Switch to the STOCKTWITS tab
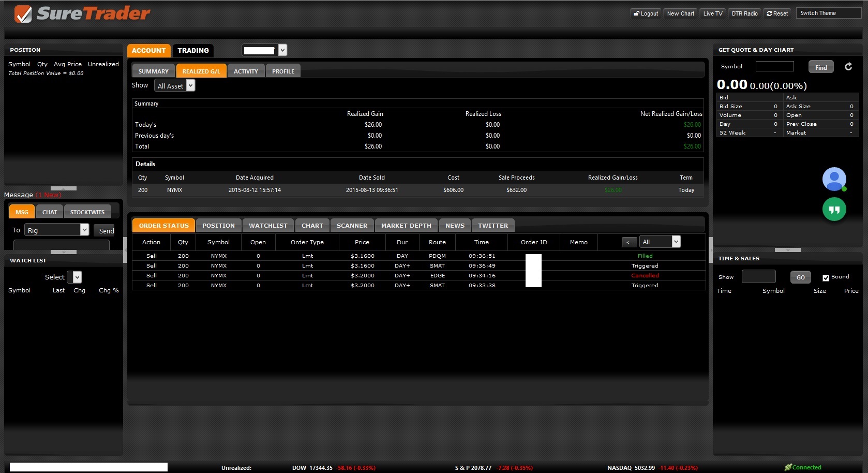 tap(87, 212)
